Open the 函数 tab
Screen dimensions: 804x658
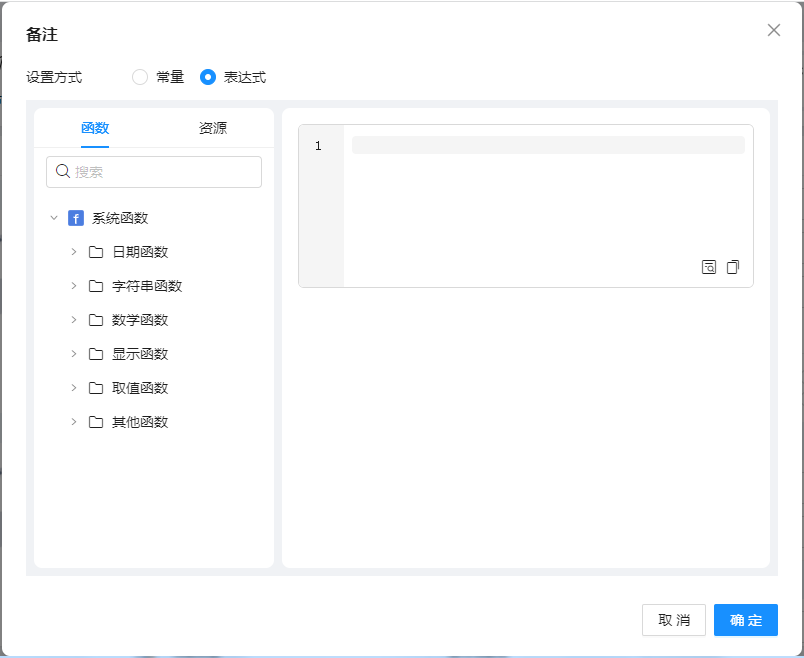pos(95,128)
